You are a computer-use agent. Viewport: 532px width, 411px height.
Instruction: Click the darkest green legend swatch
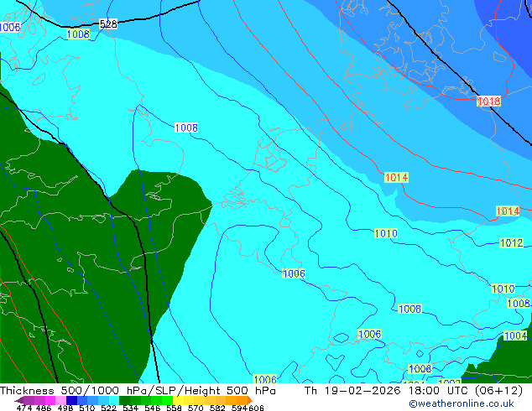124,400
